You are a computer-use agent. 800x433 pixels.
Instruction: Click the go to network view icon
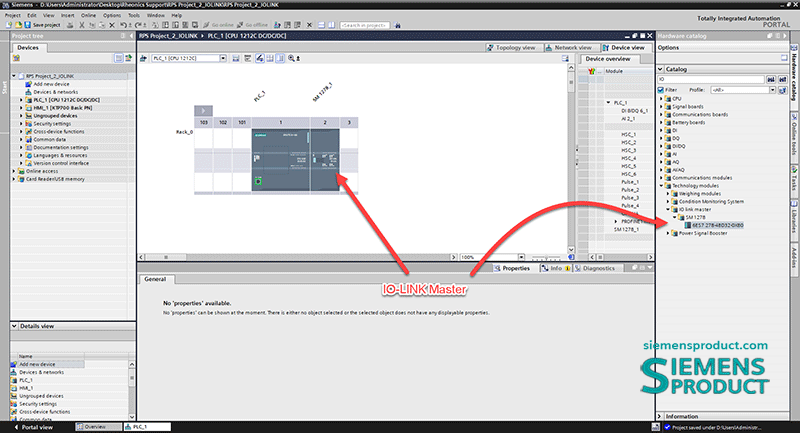click(143, 58)
